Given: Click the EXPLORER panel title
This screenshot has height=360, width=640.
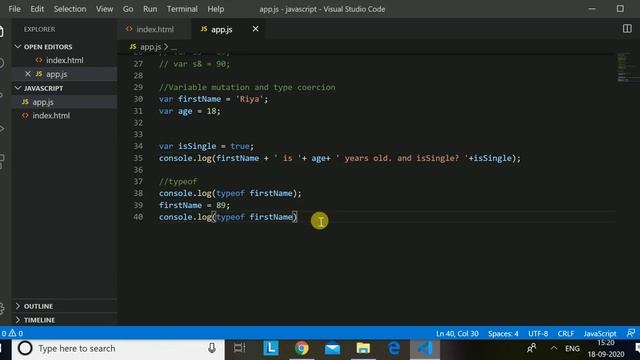Looking at the screenshot, I should [39, 29].
